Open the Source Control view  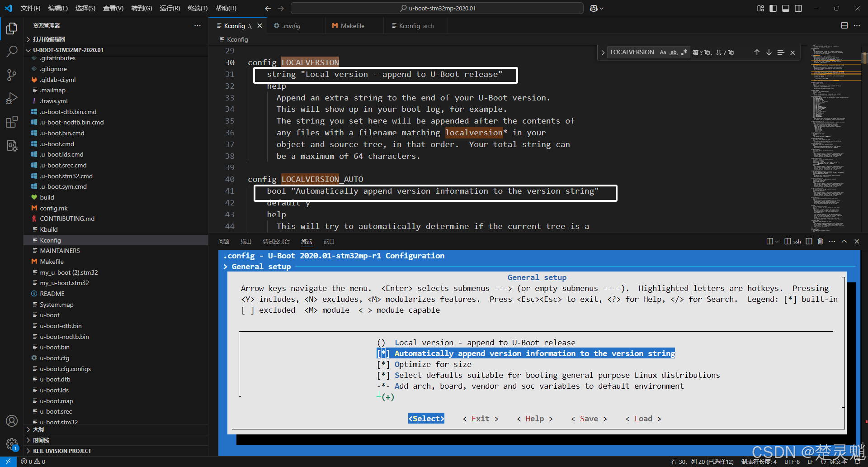click(x=12, y=75)
